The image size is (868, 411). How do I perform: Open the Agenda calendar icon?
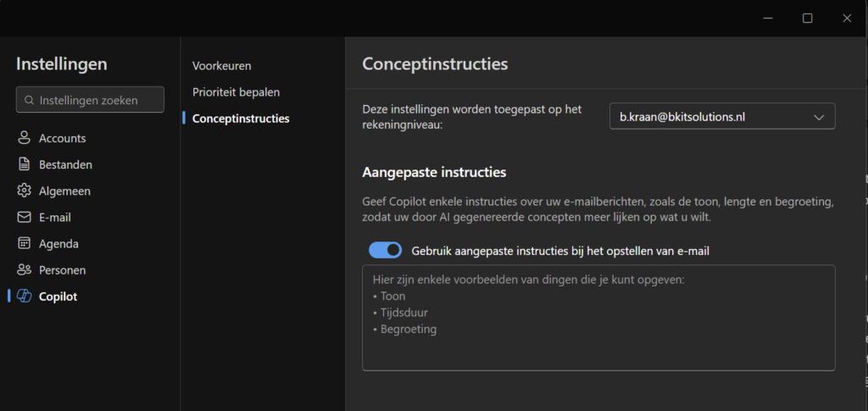coord(24,243)
